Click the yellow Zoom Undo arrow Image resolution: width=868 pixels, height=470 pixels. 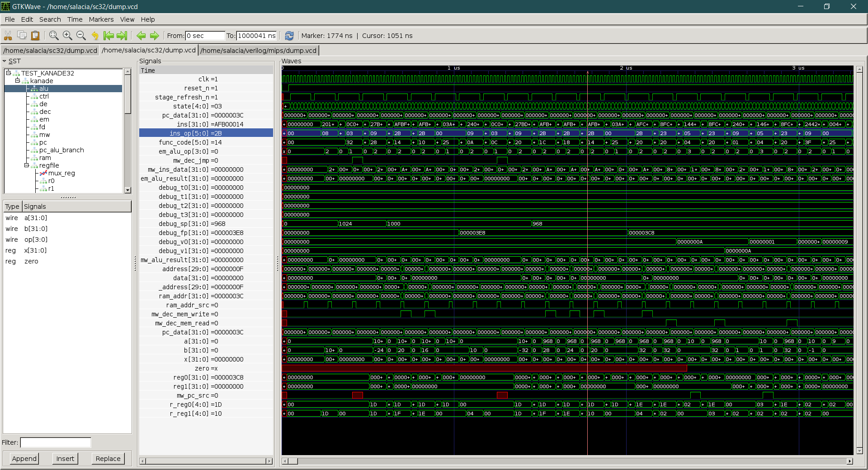[95, 36]
